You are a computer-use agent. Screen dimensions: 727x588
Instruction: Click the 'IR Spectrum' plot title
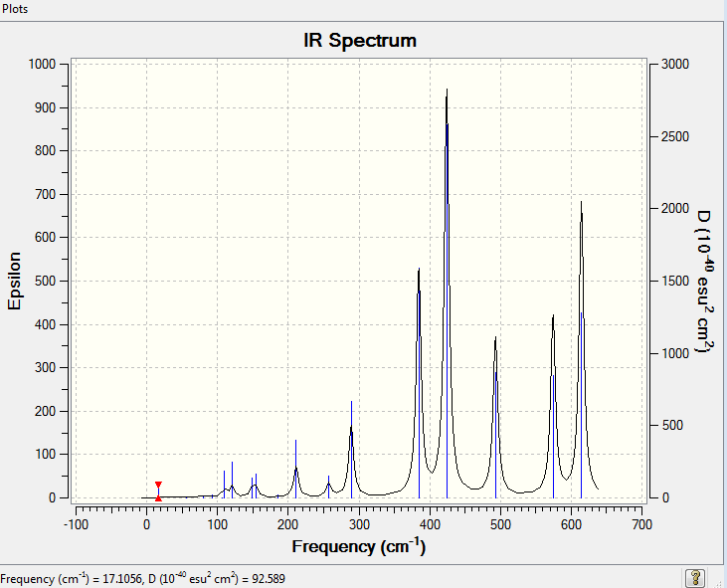(x=360, y=41)
